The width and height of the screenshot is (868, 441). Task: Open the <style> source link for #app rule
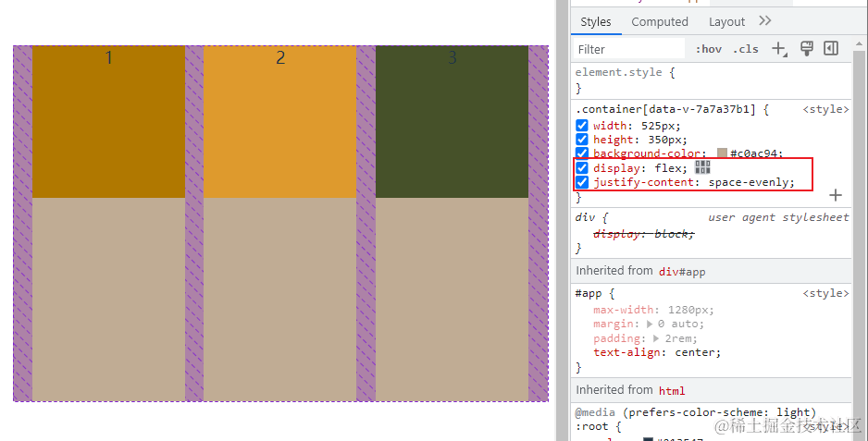pos(826,293)
